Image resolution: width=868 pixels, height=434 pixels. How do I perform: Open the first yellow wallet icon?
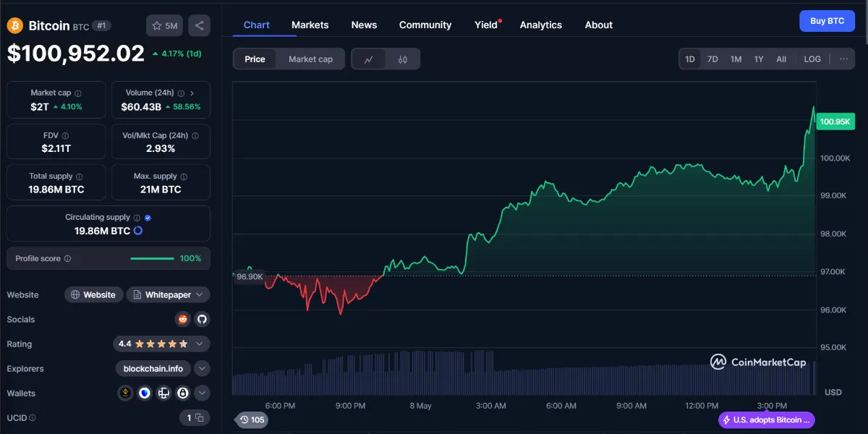(125, 393)
